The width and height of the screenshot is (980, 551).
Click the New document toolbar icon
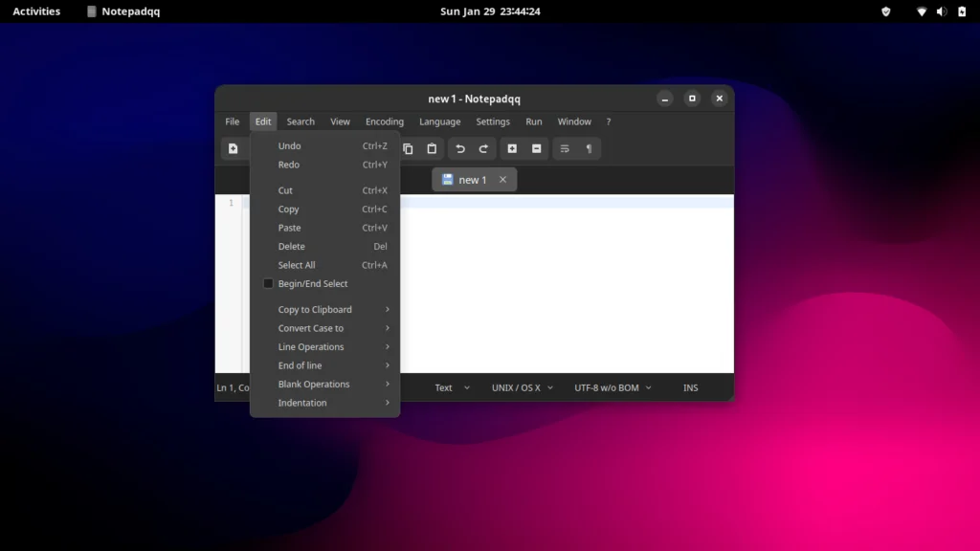[x=233, y=148]
